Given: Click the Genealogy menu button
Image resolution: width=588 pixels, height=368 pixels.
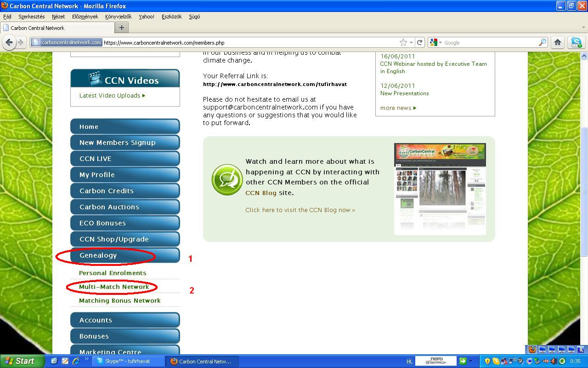Looking at the screenshot, I should (x=125, y=255).
